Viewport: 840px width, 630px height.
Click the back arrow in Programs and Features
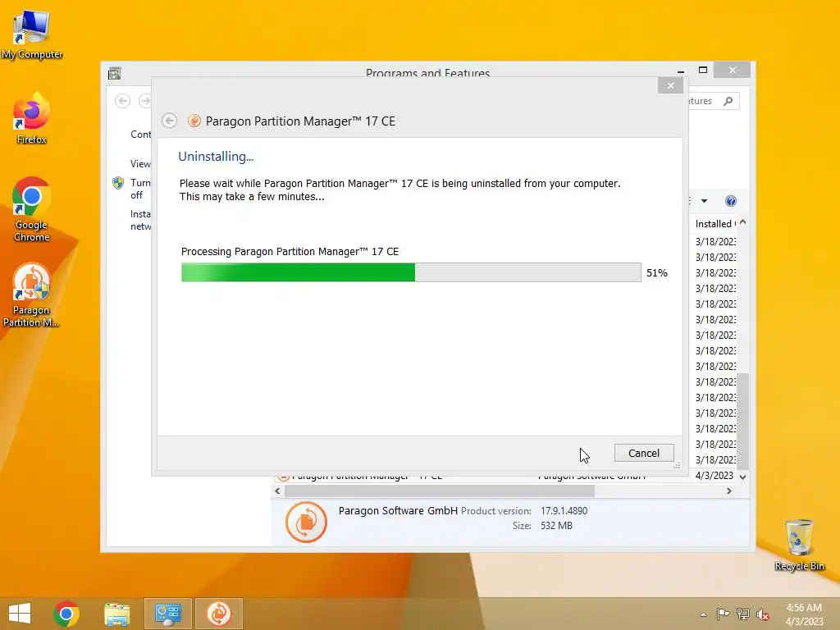click(123, 101)
